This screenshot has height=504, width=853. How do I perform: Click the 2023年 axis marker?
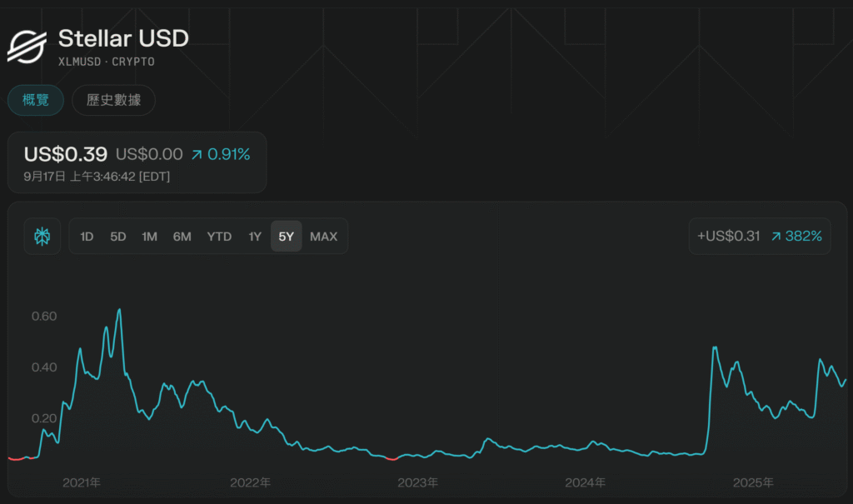[x=417, y=483]
